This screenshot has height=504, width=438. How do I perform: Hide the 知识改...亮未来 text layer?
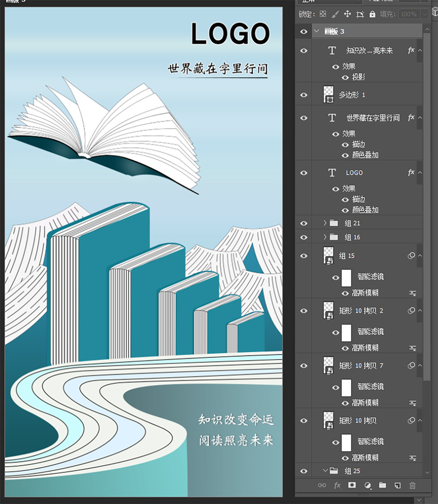click(303, 51)
